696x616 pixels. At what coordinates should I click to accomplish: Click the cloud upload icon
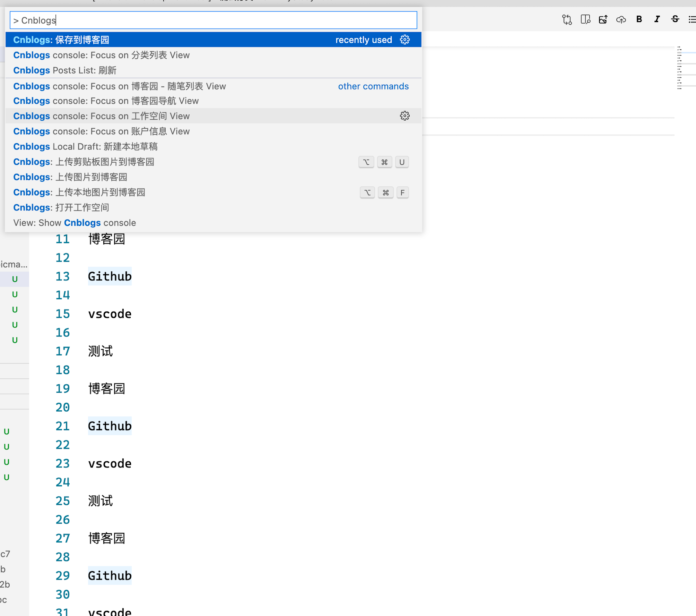coord(621,19)
